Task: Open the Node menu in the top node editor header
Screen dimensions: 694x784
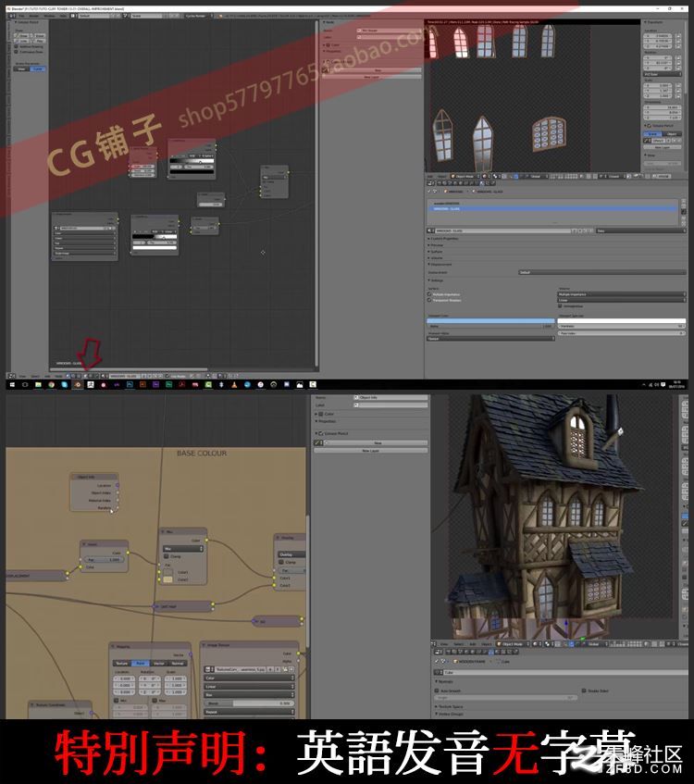Action: tap(58, 376)
